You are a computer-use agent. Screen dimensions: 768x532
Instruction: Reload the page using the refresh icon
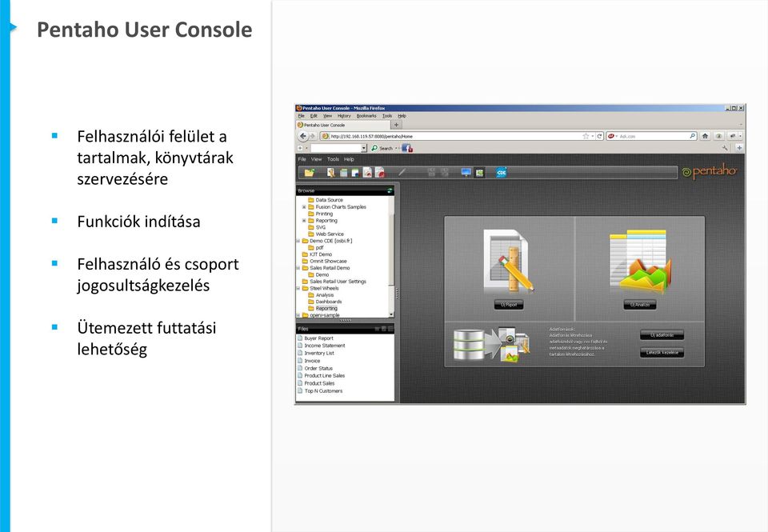click(599, 136)
